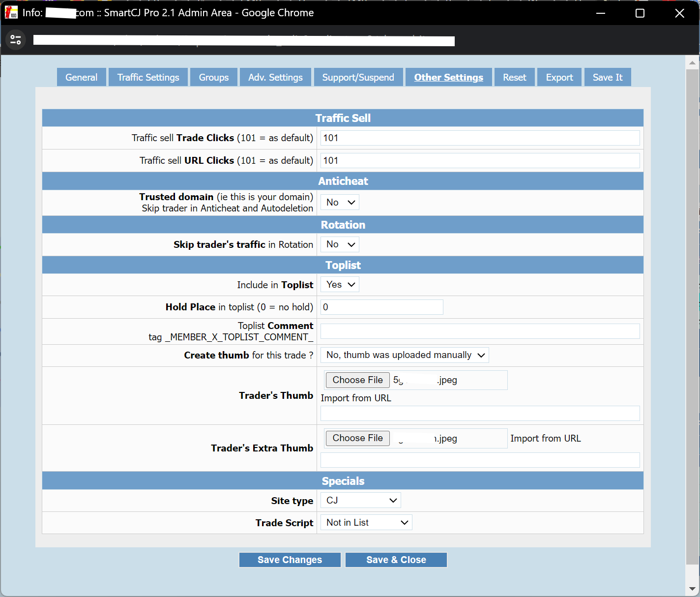Screen dimensions: 700x597
Task: Click the SmartCJ favicon in title bar
Action: (11, 13)
